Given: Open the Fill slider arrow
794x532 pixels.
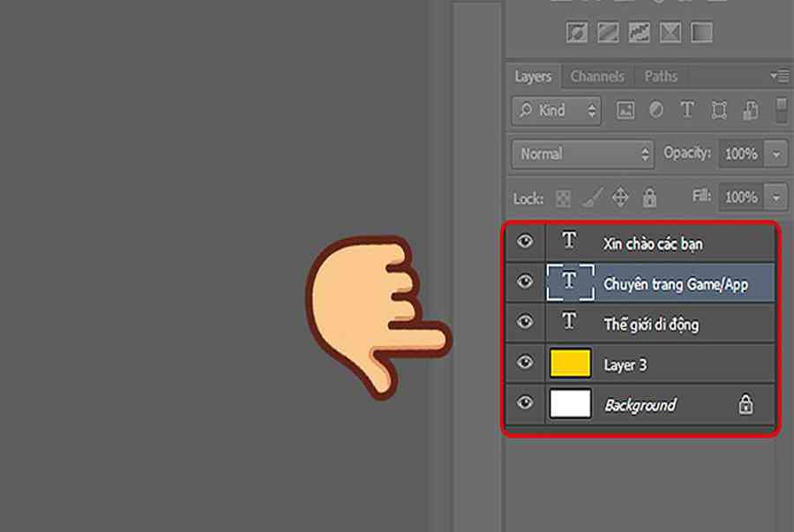Looking at the screenshot, I should point(776,197).
